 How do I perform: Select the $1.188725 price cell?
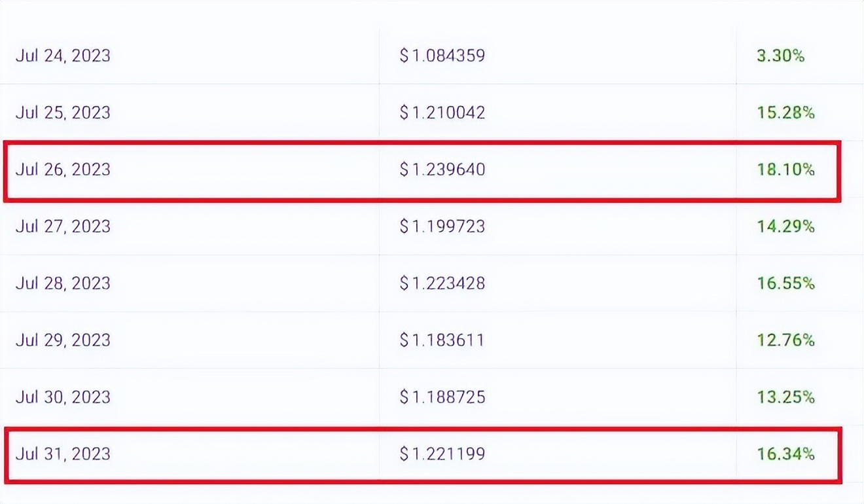(x=442, y=397)
